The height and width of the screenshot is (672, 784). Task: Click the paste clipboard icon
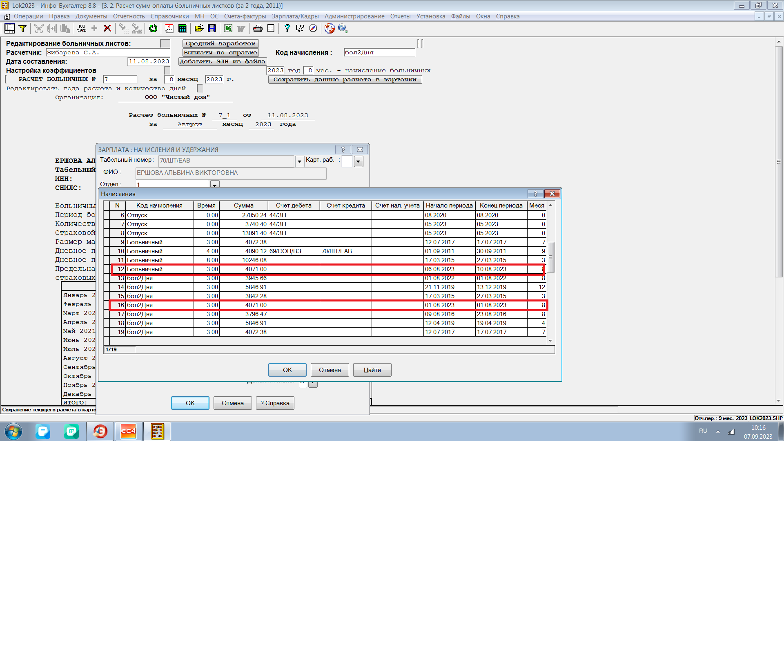coord(65,28)
